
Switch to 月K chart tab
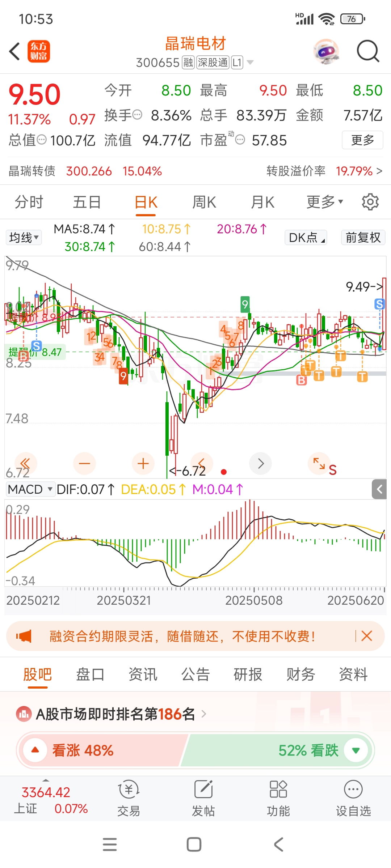[x=263, y=202]
